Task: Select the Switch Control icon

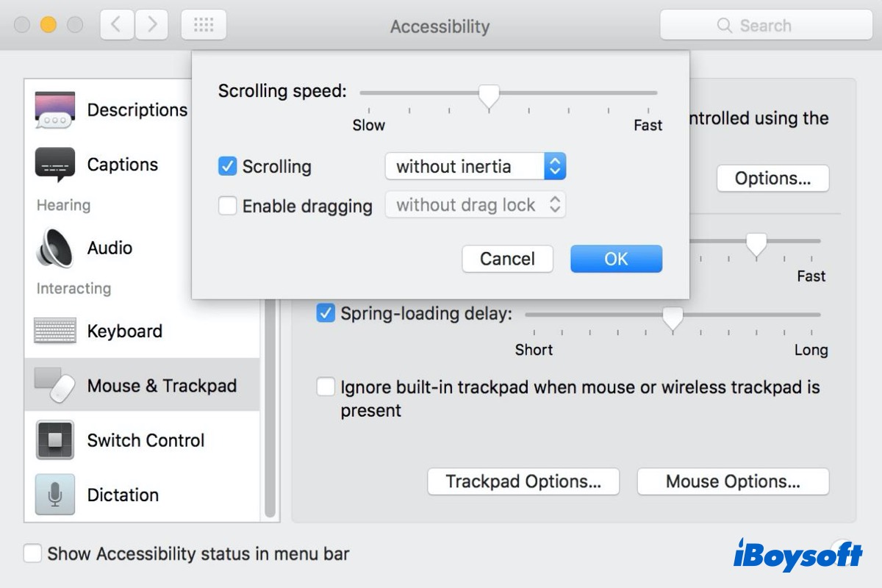Action: click(55, 440)
